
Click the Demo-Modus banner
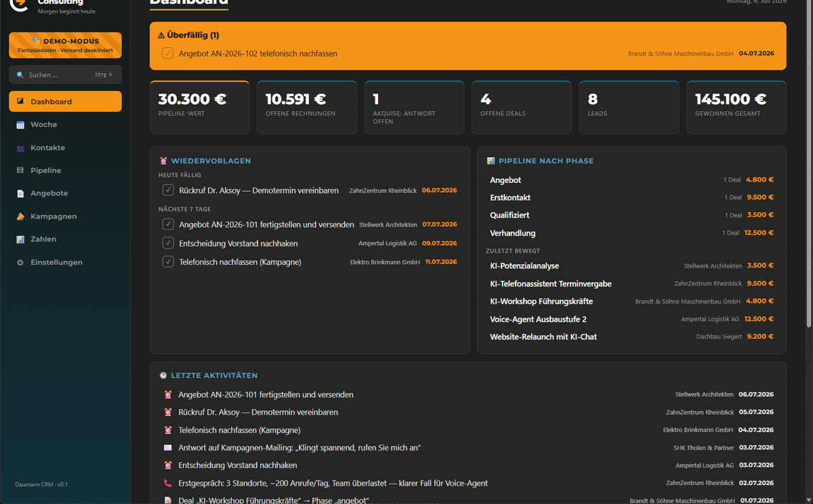click(65, 45)
